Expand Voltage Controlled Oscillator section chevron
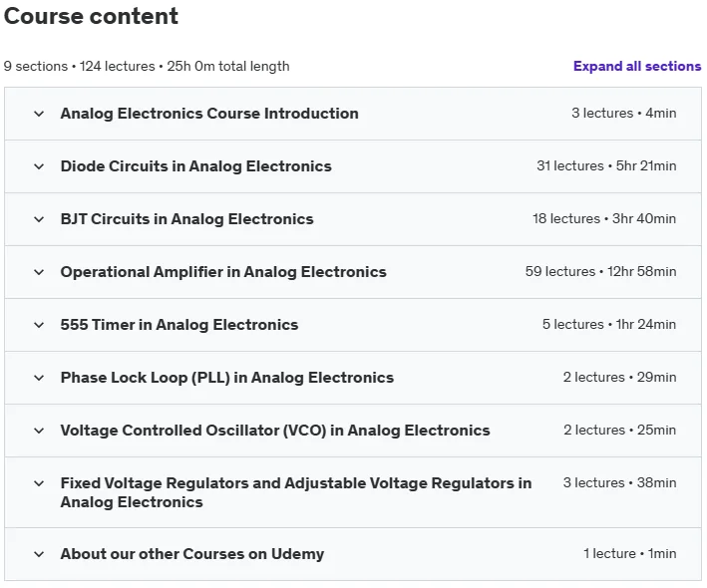Screen dimensions: 707x588 [39, 431]
